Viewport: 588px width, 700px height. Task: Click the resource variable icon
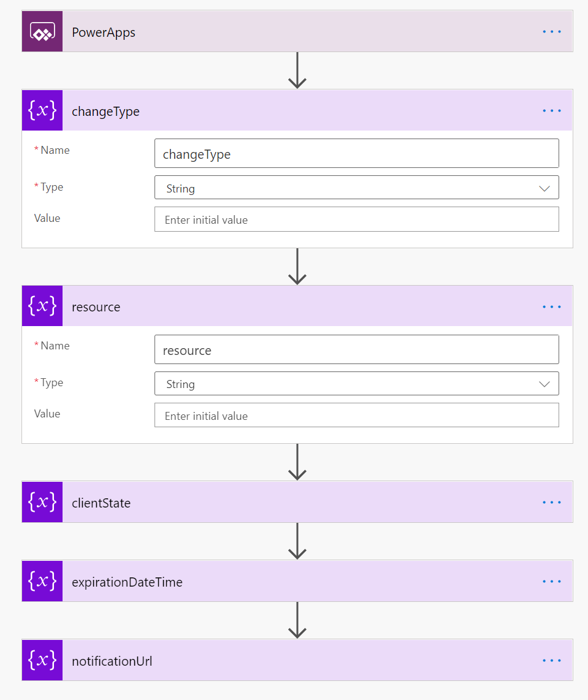coord(42,306)
